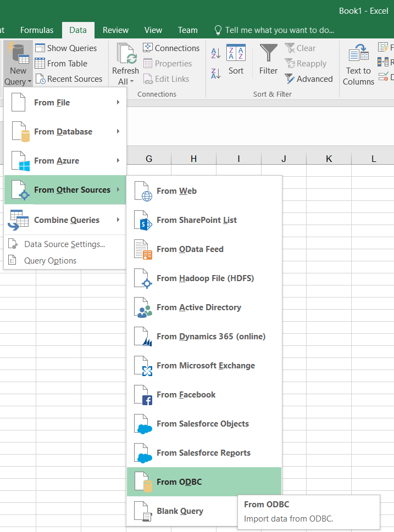Open the Advanced filter icon
Viewport: 394px width, 532px height.
[290, 79]
